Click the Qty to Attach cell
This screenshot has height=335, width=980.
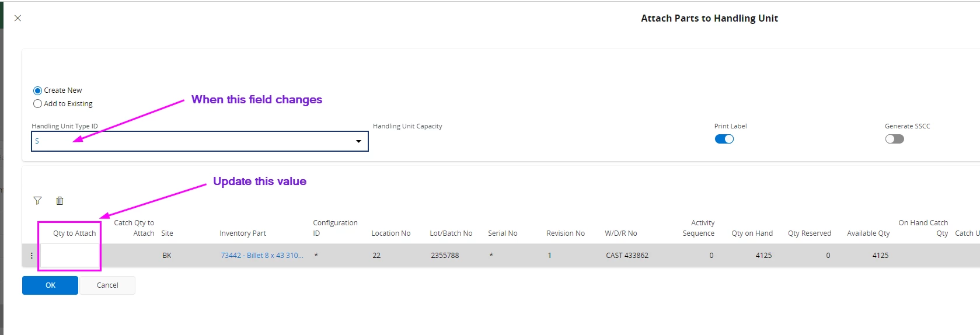[x=70, y=256]
